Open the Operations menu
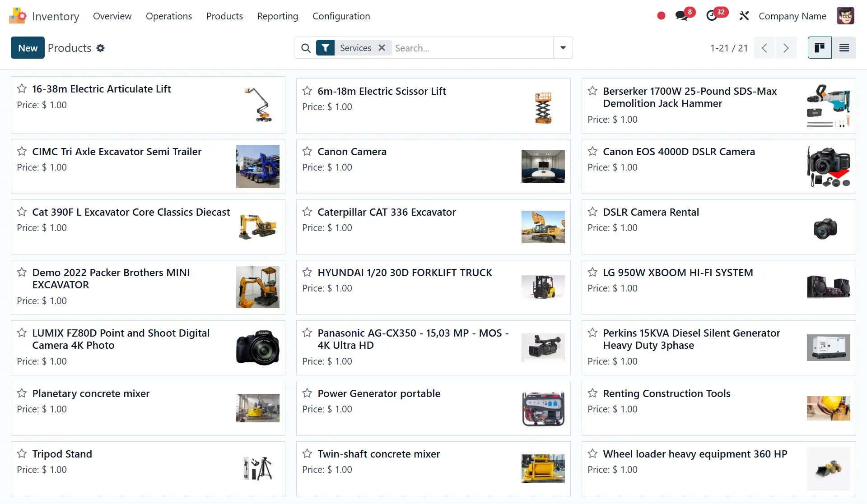Viewport: 867px width, 504px height. point(168,16)
